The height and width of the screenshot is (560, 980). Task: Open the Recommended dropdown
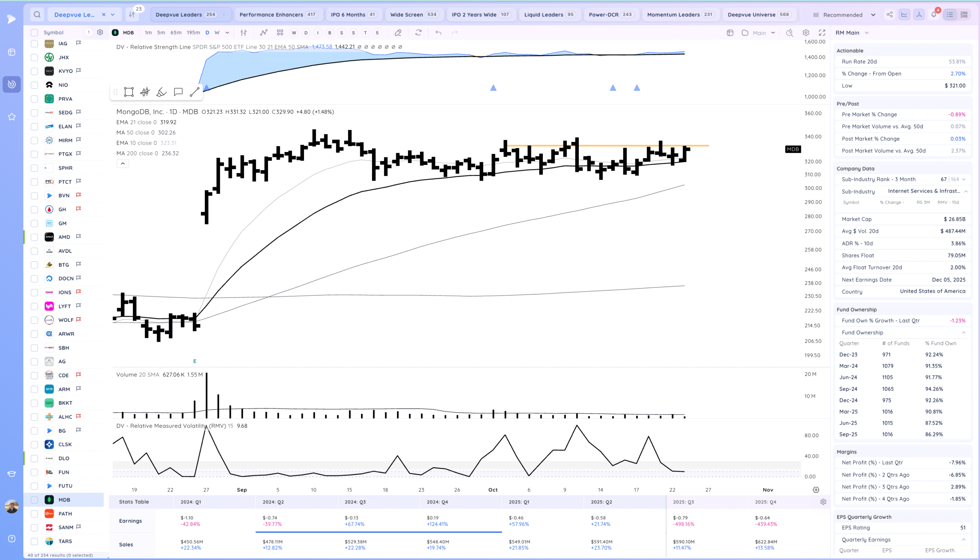point(844,15)
